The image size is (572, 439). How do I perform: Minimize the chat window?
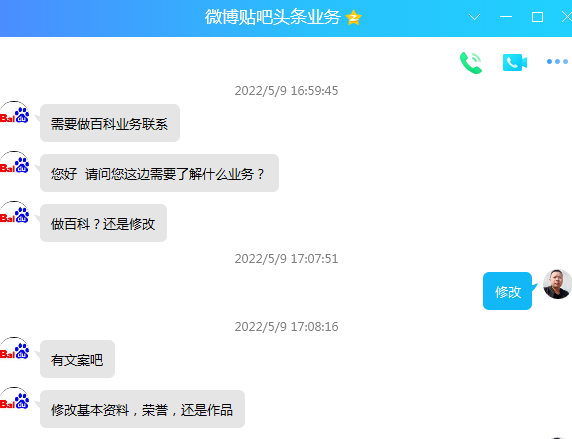pos(506,17)
